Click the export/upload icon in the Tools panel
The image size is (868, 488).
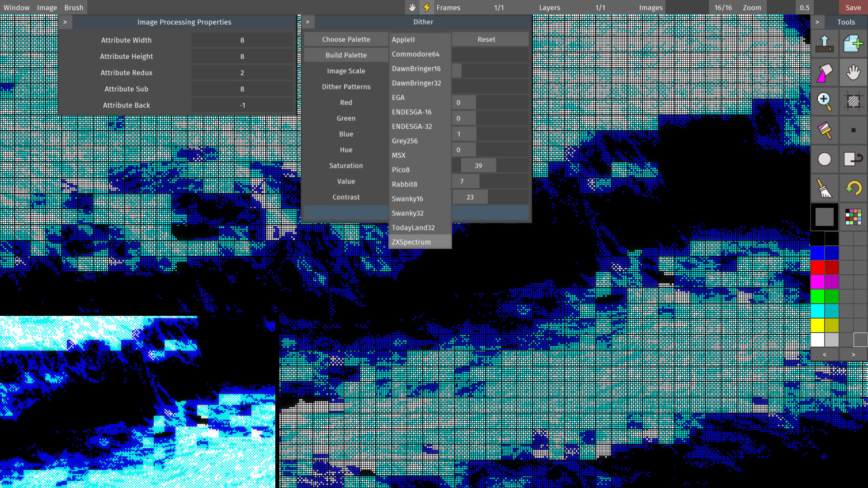[824, 43]
